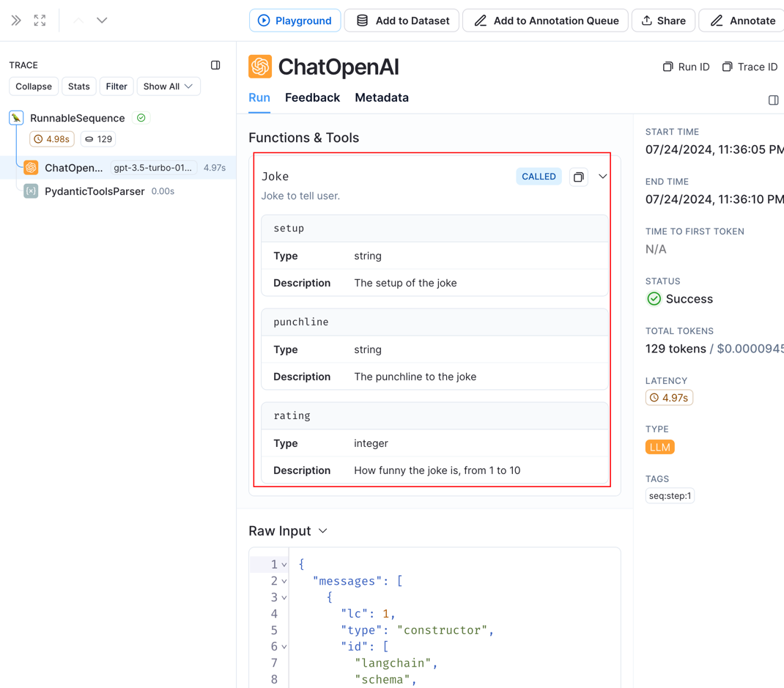Copy the Trace ID
Viewport: 784px width, 688px height.
[750, 67]
